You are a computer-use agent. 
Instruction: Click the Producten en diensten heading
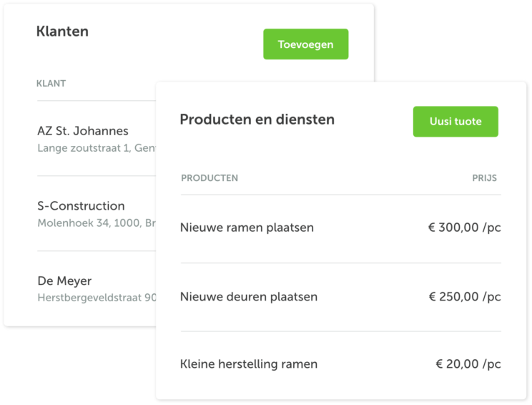257,119
